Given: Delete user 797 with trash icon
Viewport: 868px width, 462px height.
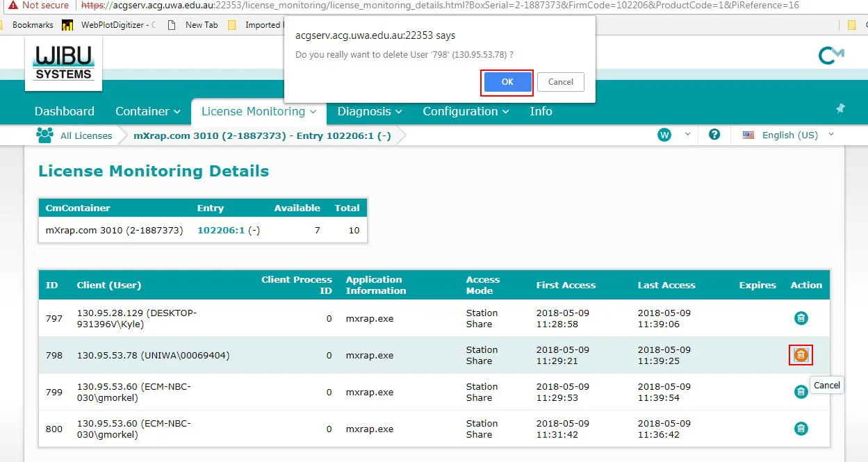Looking at the screenshot, I should (801, 318).
